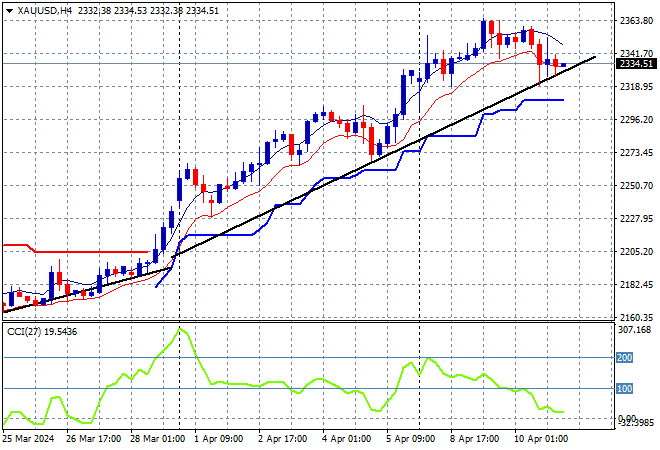This screenshot has height=450, width=660.
Task: Select the 26 Mar 17:00 time label
Action: pyautogui.click(x=93, y=439)
